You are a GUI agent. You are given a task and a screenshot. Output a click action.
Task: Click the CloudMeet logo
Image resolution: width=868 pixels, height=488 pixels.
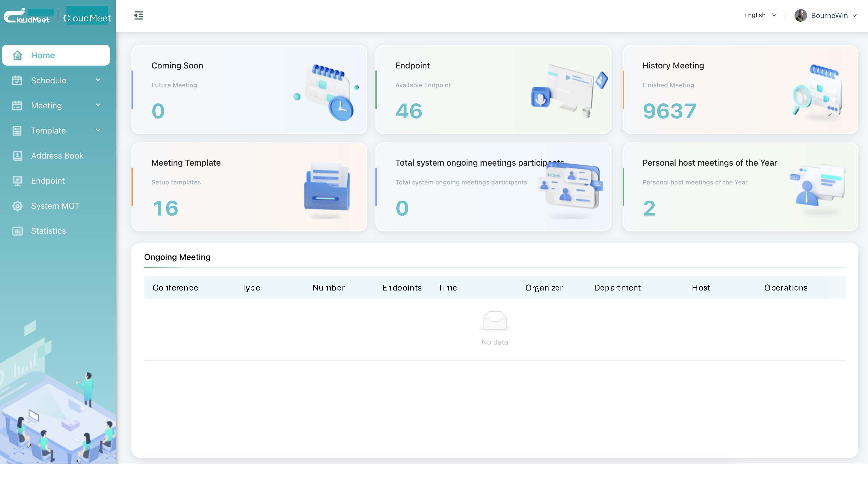[27, 16]
